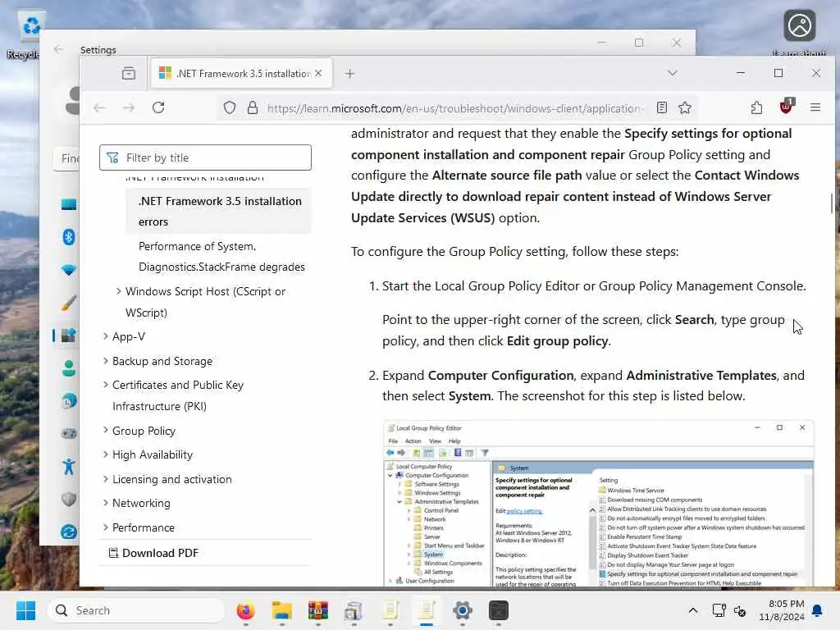Open Privacy shield icon in Settings
Viewport: 840px width, 630px height.
[x=69, y=500]
